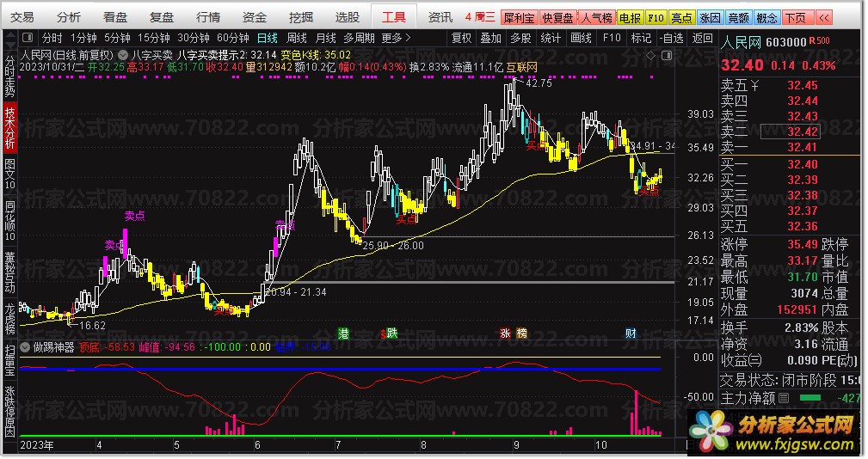The width and height of the screenshot is (868, 459).
Task: Click the 亮点 yellow button
Action: (681, 18)
